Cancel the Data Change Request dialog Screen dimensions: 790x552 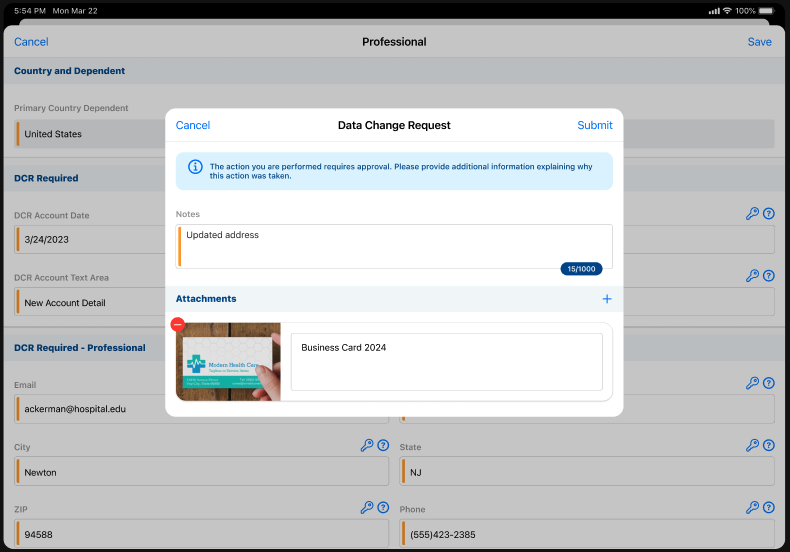[193, 126]
